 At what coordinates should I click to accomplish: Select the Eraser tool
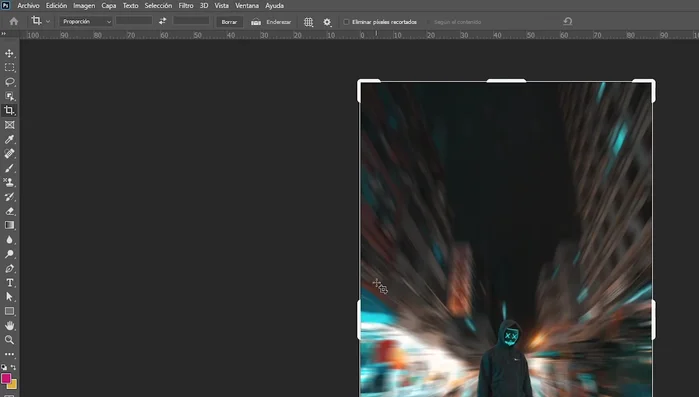(9, 211)
